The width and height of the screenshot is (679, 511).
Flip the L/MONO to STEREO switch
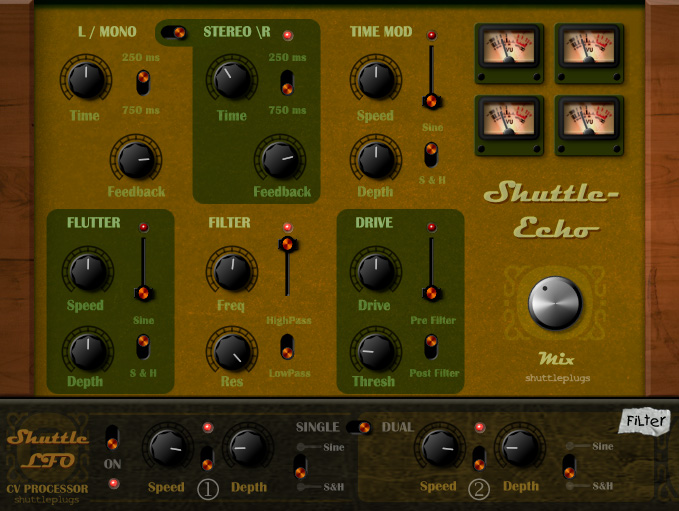pos(173,32)
